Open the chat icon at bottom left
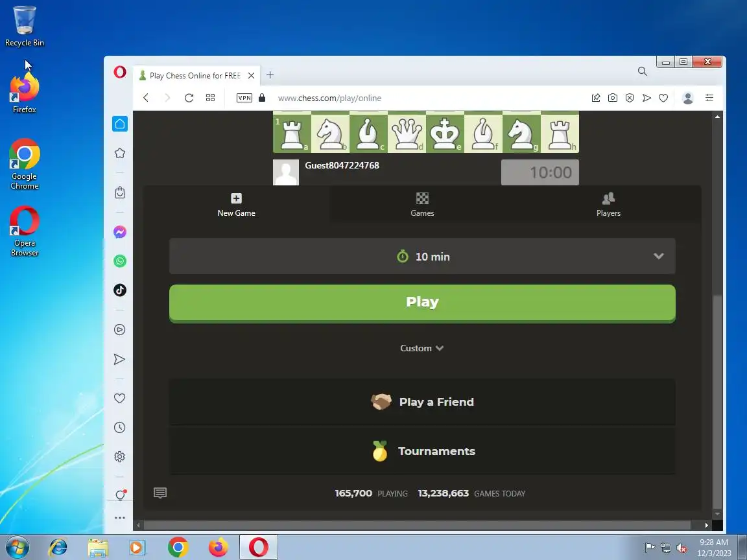The image size is (747, 560). [160, 493]
